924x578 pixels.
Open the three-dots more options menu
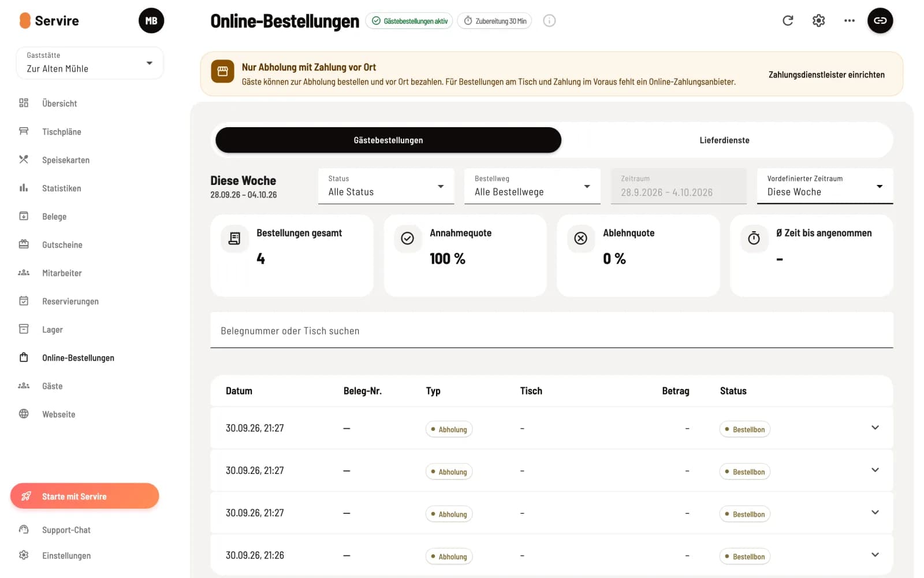coord(849,21)
